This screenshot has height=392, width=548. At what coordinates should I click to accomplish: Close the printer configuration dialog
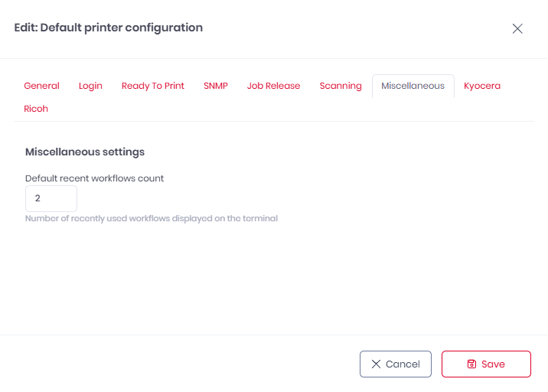click(x=517, y=29)
